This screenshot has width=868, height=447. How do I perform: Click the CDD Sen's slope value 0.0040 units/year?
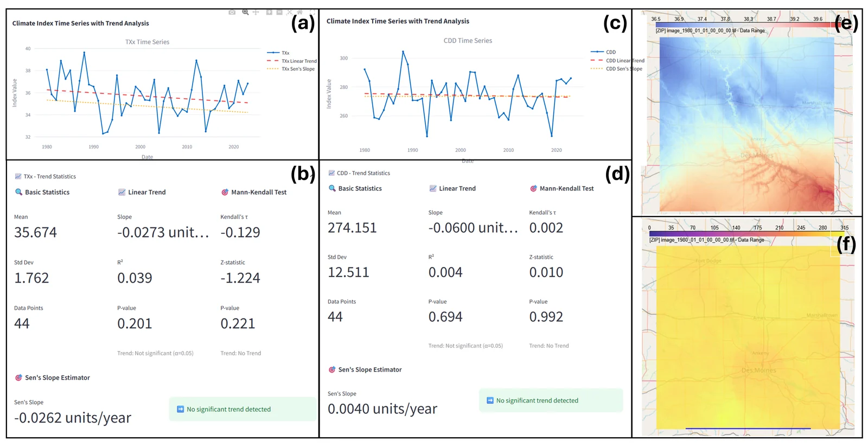[382, 409]
